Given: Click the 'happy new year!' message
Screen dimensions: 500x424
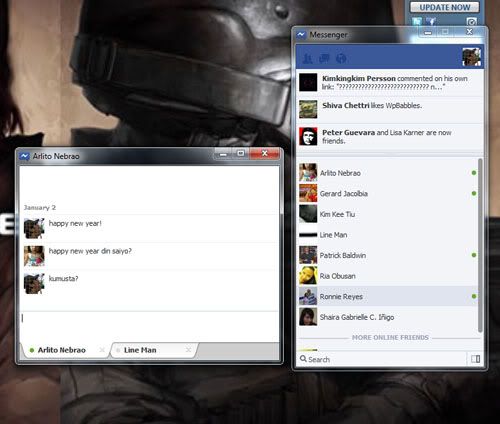Looking at the screenshot, I should pos(75,223).
